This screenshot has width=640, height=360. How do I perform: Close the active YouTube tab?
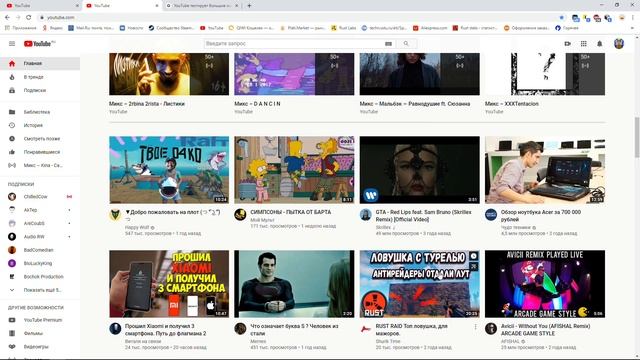click(x=157, y=6)
